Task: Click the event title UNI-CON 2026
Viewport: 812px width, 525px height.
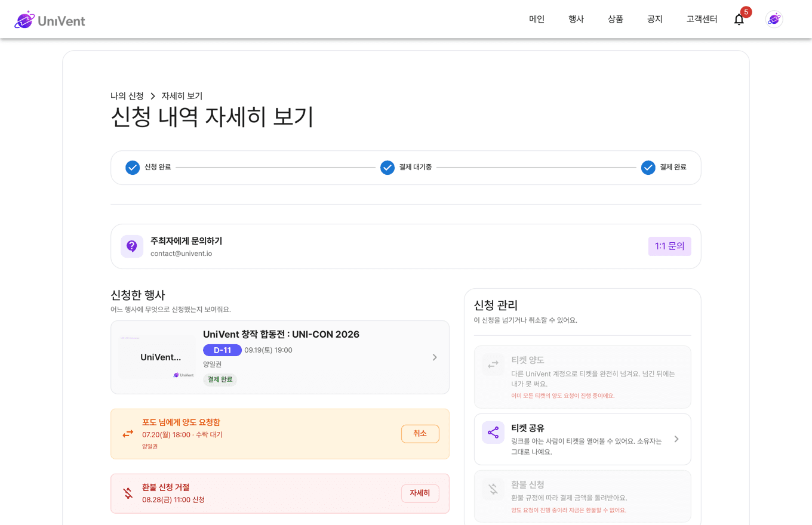Action: [x=281, y=334]
